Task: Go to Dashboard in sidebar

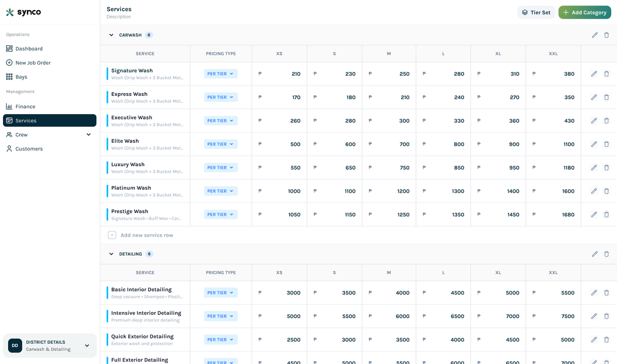Action: coord(50,49)
